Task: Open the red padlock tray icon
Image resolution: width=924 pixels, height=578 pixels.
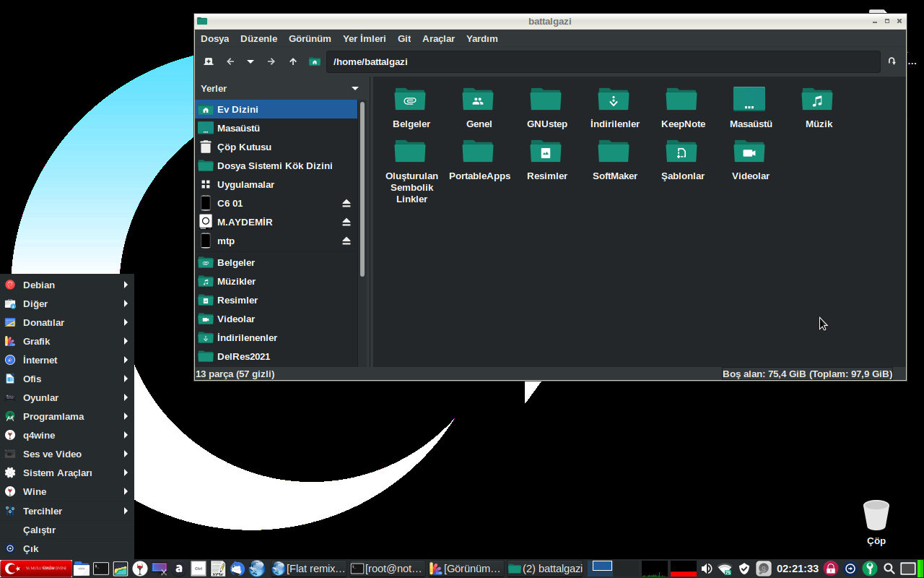Action: coord(831,569)
